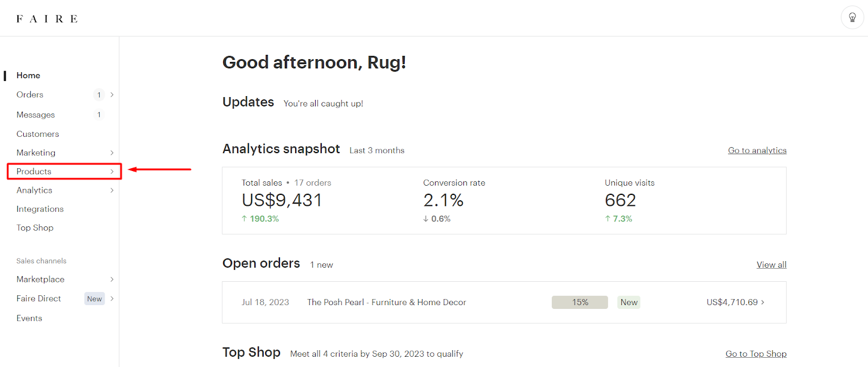
Task: Select Top Shop in sidebar
Action: coord(35,227)
